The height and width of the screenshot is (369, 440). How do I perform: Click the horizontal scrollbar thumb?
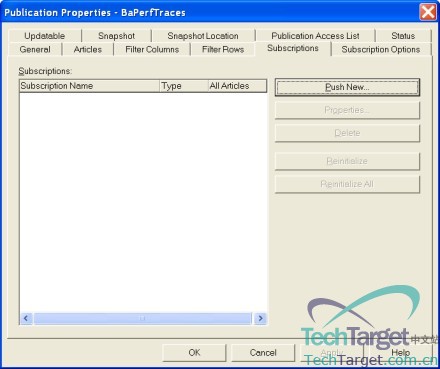143,318
